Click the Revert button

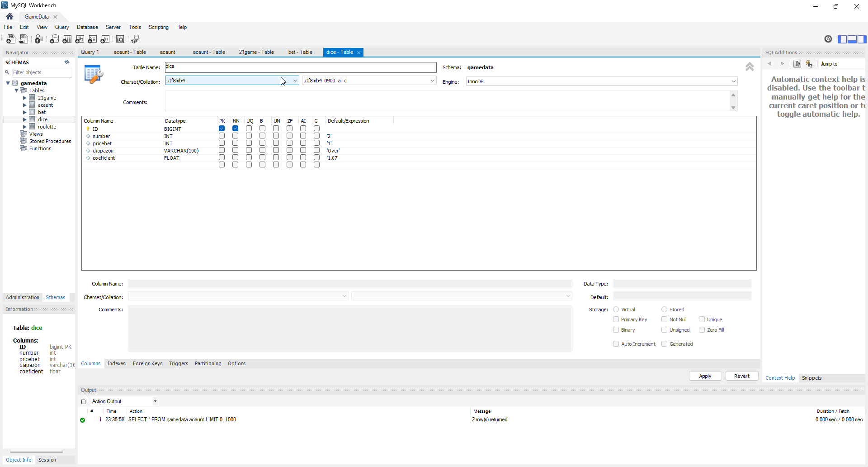(x=742, y=376)
